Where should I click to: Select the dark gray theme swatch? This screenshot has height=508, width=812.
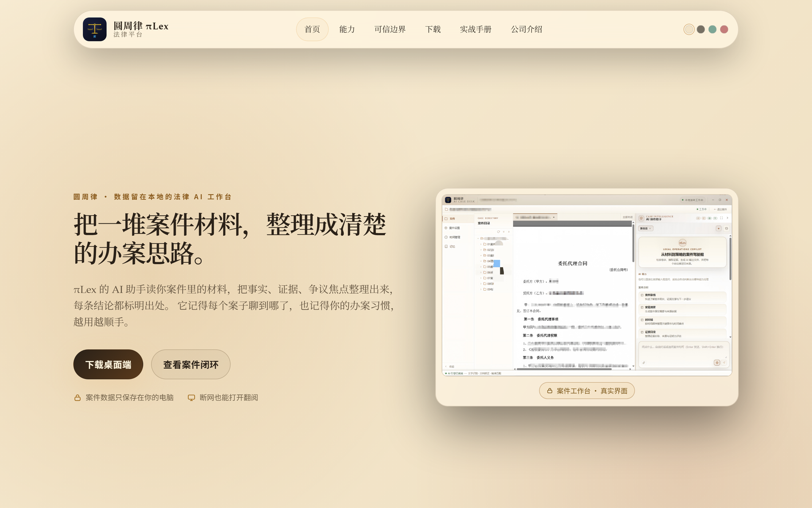701,29
